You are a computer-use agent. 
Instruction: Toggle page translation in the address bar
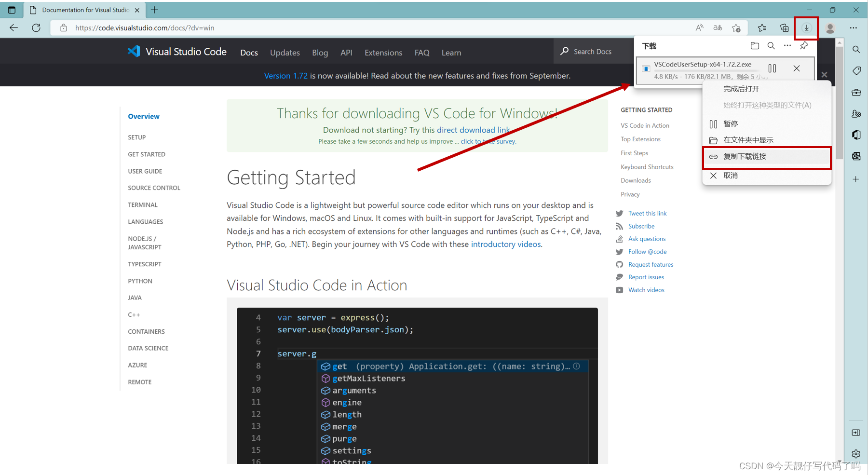pos(717,27)
